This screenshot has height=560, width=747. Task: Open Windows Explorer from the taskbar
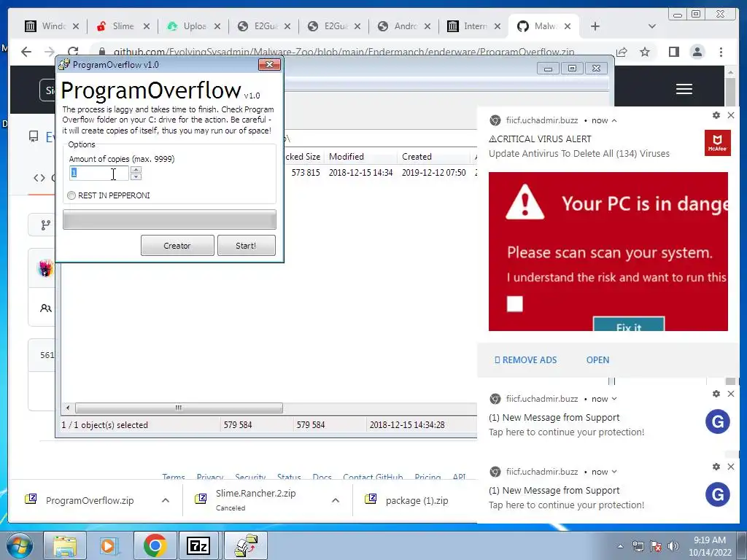click(65, 546)
